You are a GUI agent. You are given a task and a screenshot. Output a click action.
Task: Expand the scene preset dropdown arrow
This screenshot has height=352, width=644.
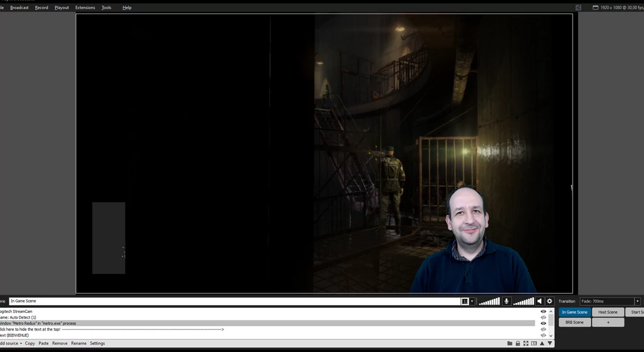(x=472, y=301)
